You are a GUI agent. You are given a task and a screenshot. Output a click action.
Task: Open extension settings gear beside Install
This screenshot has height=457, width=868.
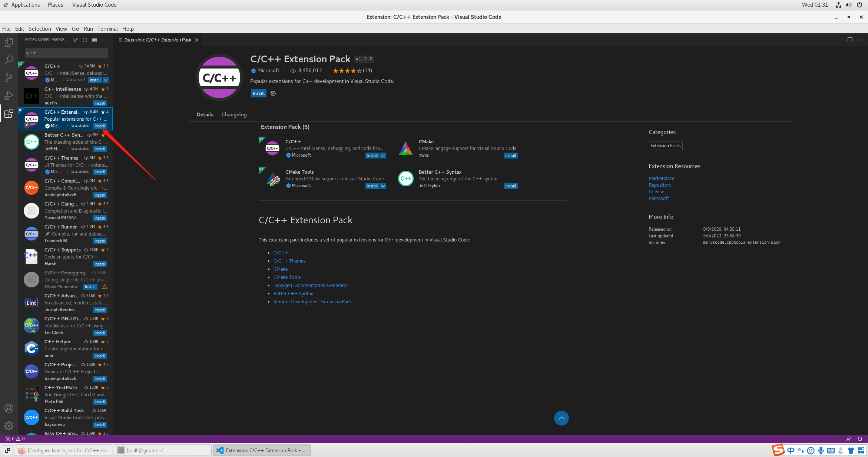point(273,93)
